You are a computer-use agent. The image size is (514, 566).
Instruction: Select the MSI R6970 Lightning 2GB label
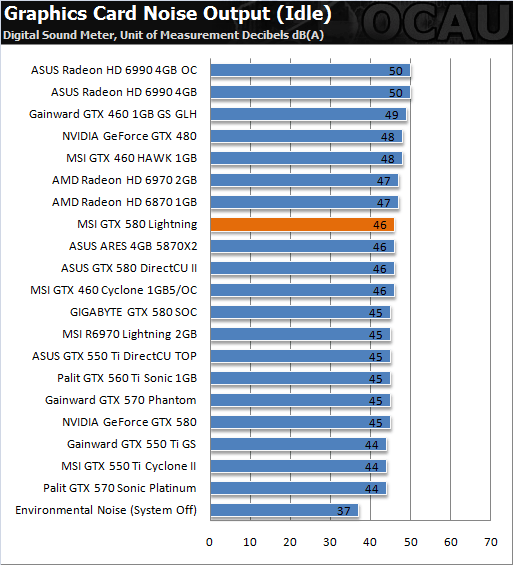130,334
